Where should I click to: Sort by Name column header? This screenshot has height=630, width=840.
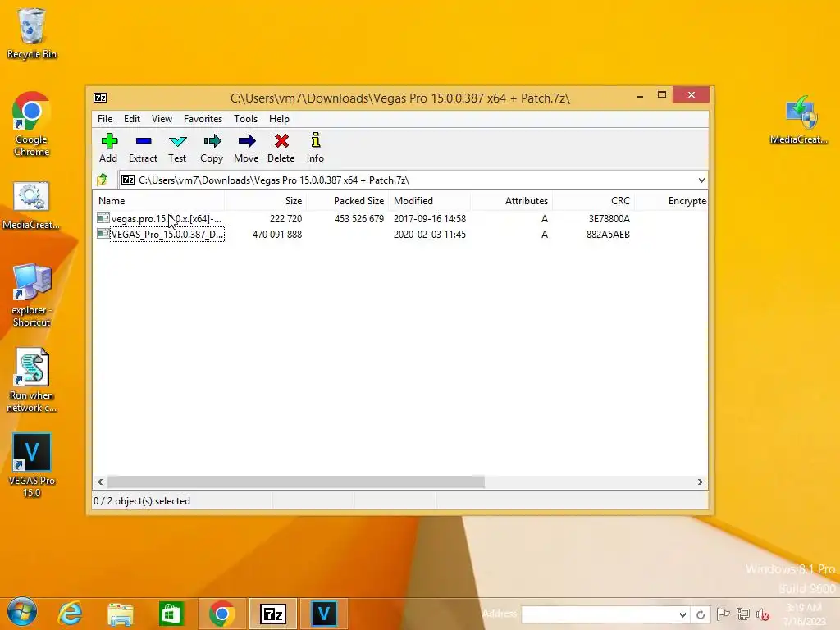tap(159, 201)
